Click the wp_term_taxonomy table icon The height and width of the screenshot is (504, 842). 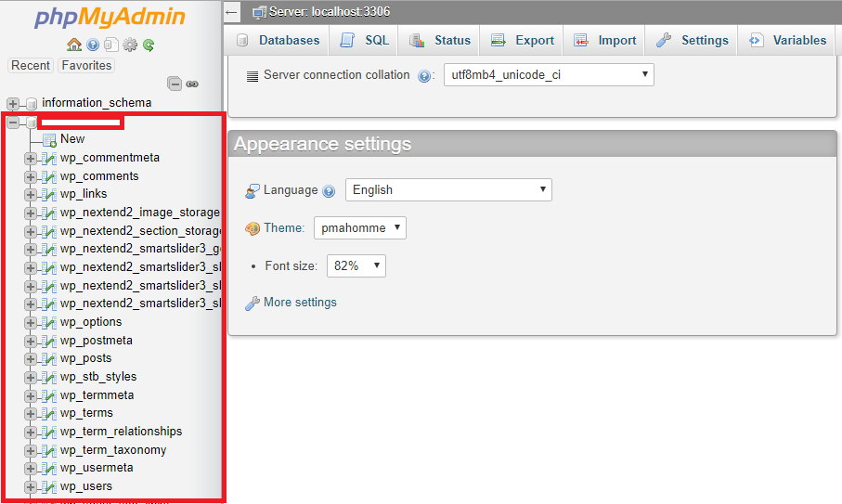click(x=49, y=450)
